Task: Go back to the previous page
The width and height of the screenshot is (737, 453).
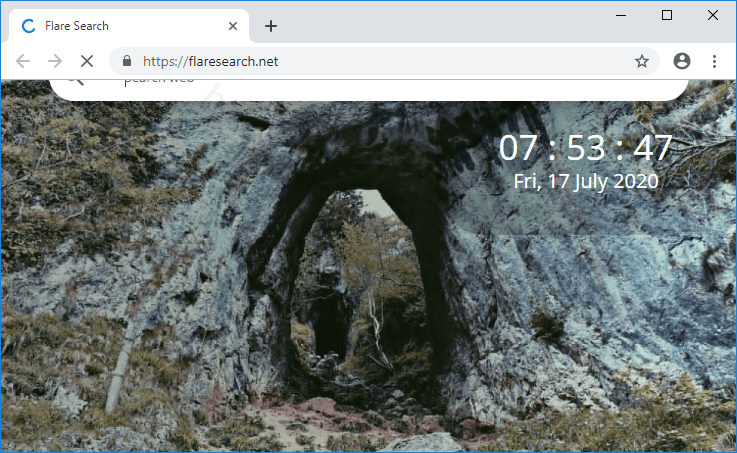Action: (23, 61)
